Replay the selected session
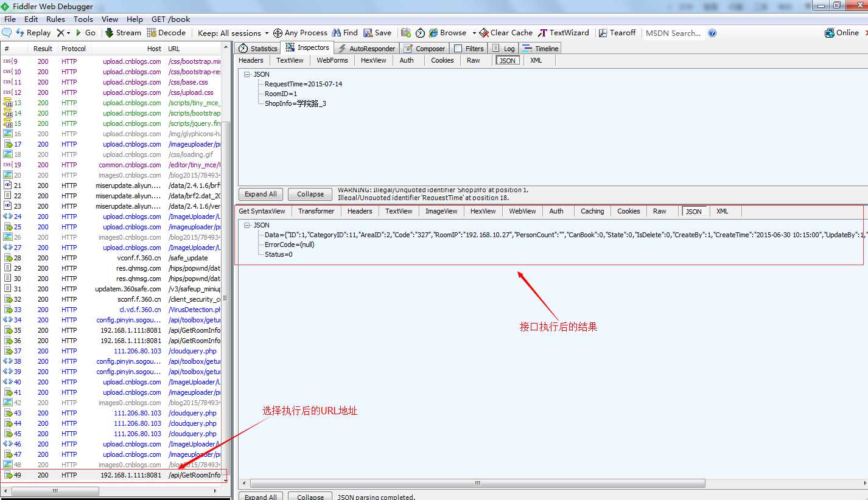The height and width of the screenshot is (500, 868). [x=33, y=33]
